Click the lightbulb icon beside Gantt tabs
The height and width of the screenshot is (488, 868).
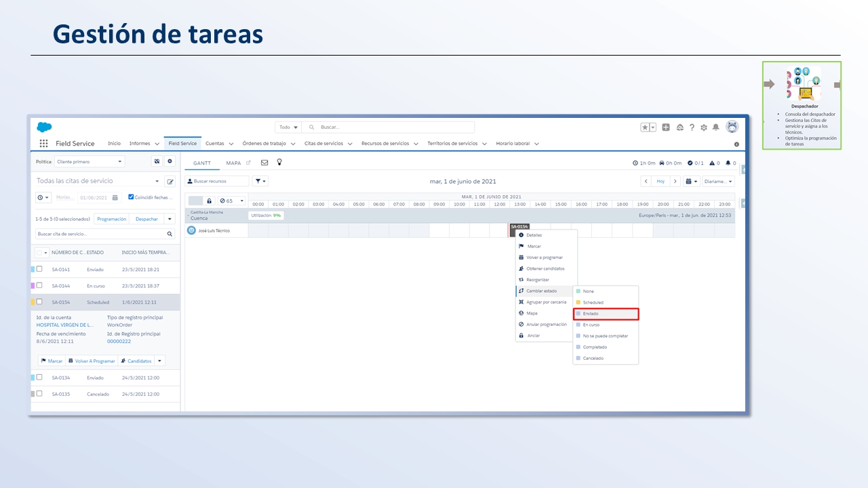pyautogui.click(x=279, y=163)
